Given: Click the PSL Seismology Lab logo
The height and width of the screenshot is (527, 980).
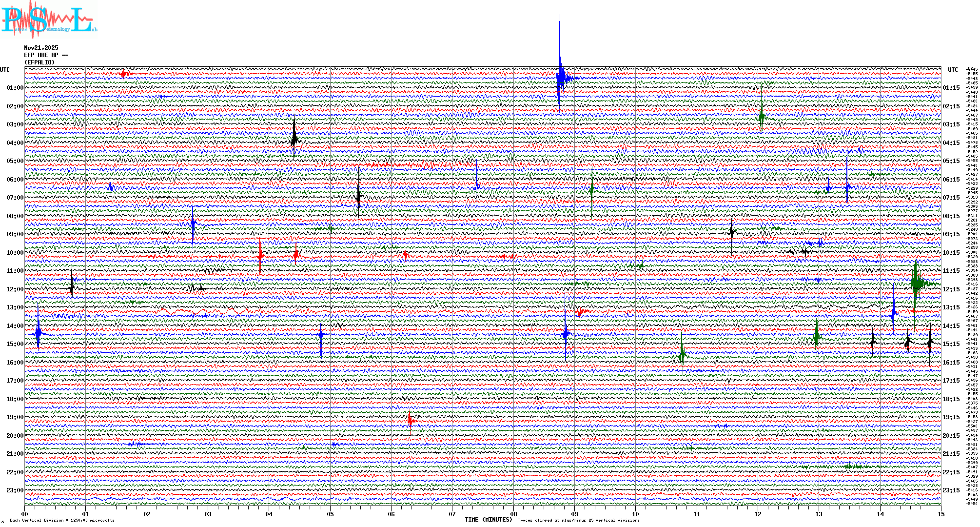Looking at the screenshot, I should [x=49, y=20].
